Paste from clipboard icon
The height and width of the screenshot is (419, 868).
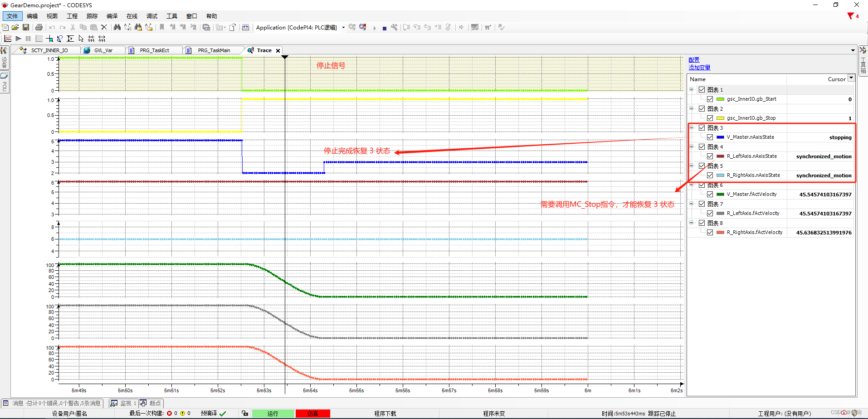point(94,27)
